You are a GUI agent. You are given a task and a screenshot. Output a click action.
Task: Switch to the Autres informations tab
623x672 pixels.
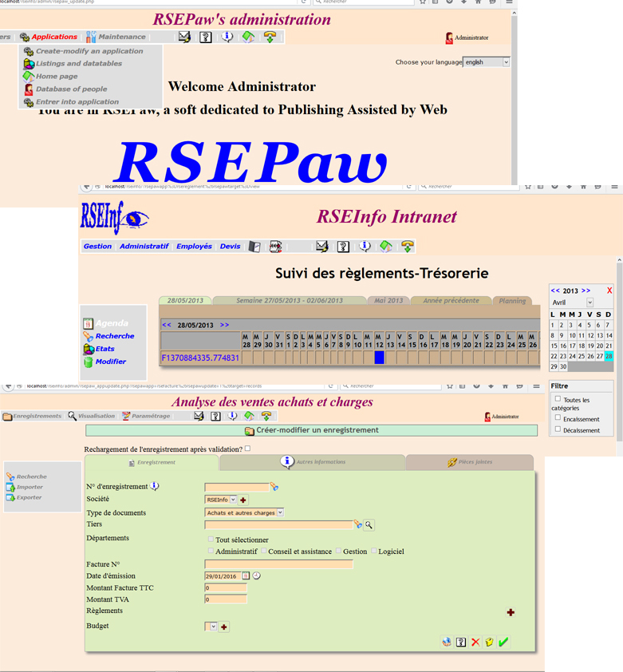(313, 462)
